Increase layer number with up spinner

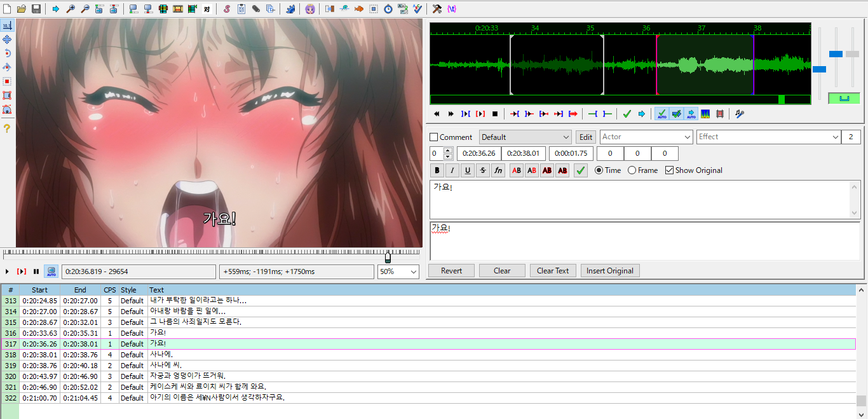[x=447, y=151]
